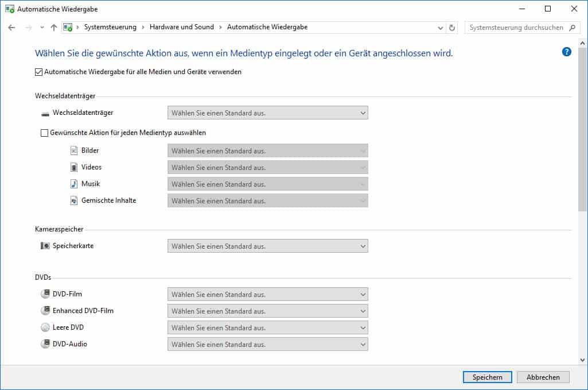Click the Speicherkarte camera icon
Viewport: 588px width, 390px height.
[45, 246]
